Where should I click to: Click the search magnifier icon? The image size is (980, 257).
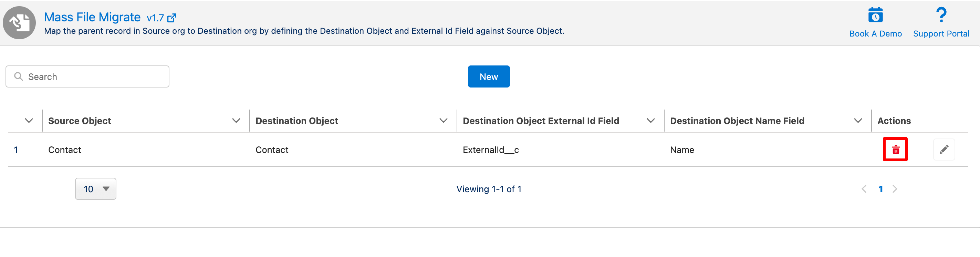[18, 76]
